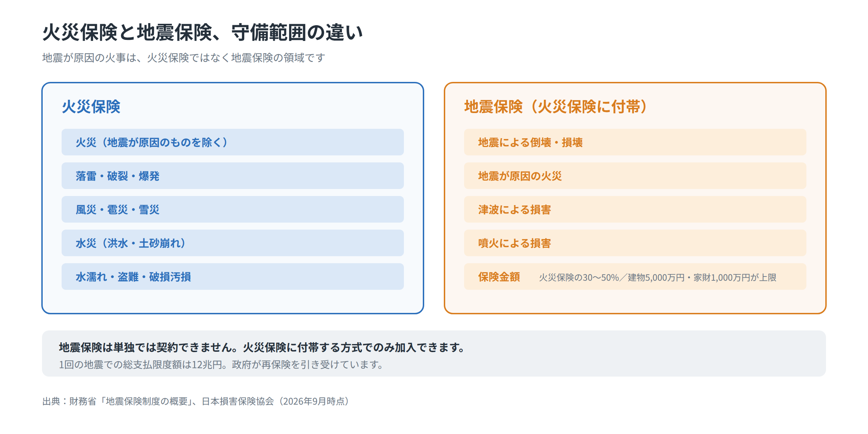This screenshot has width=868, height=434.
Task: Click the row 津波による損害
Action: [x=635, y=209]
